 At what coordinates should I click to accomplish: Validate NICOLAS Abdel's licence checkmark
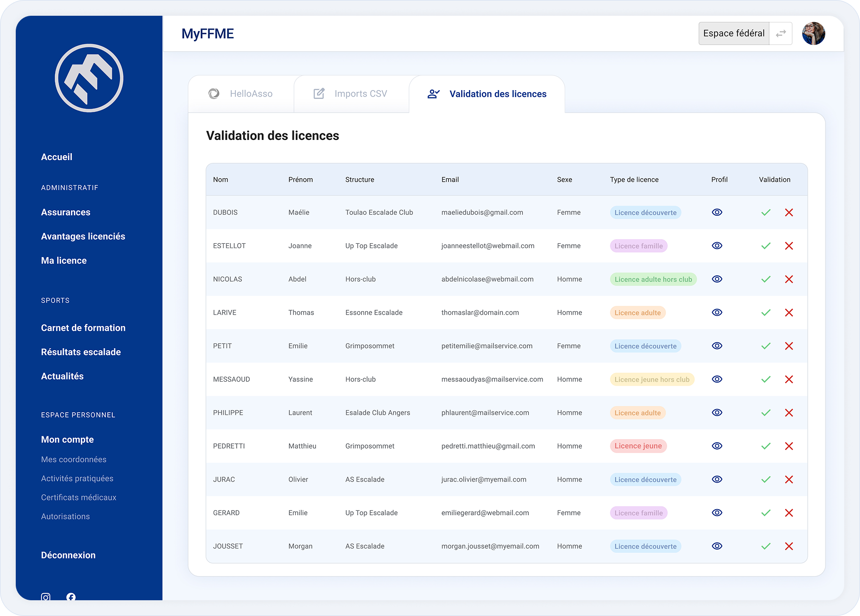click(765, 279)
